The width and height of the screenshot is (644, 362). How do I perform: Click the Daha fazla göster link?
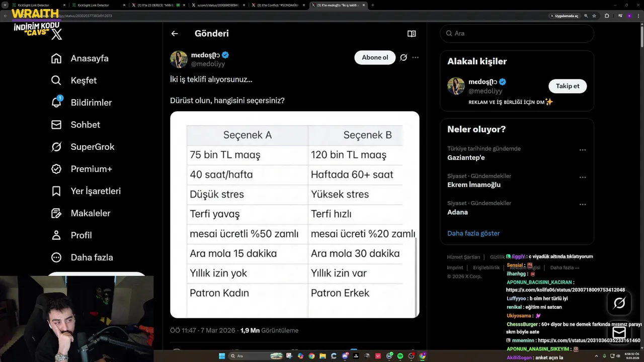tap(473, 233)
